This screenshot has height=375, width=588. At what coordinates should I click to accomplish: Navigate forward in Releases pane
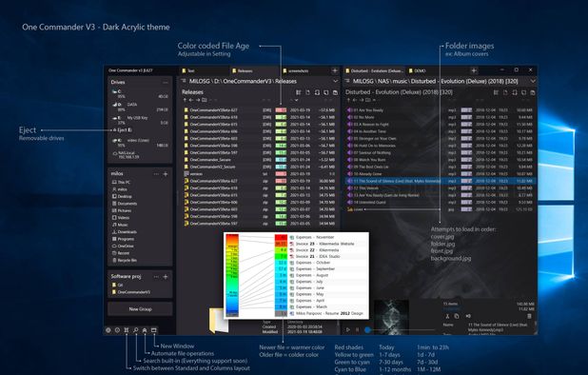coord(198,100)
